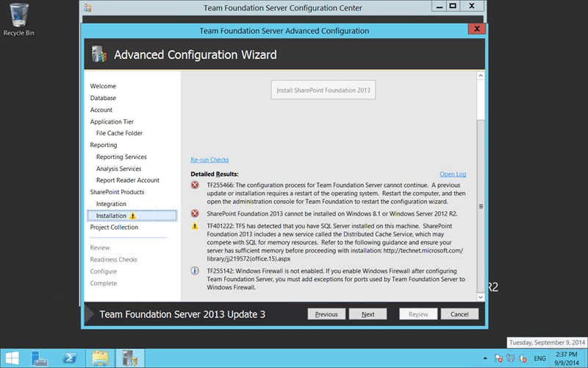Open the log via Open Log link
The width and height of the screenshot is (588, 368).
(x=453, y=174)
